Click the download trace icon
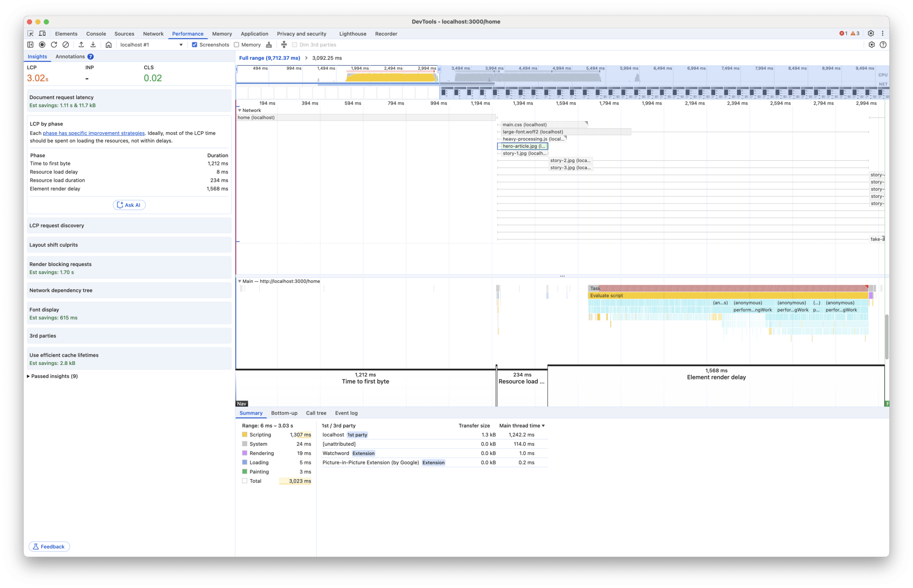913x588 pixels. pyautogui.click(x=93, y=45)
